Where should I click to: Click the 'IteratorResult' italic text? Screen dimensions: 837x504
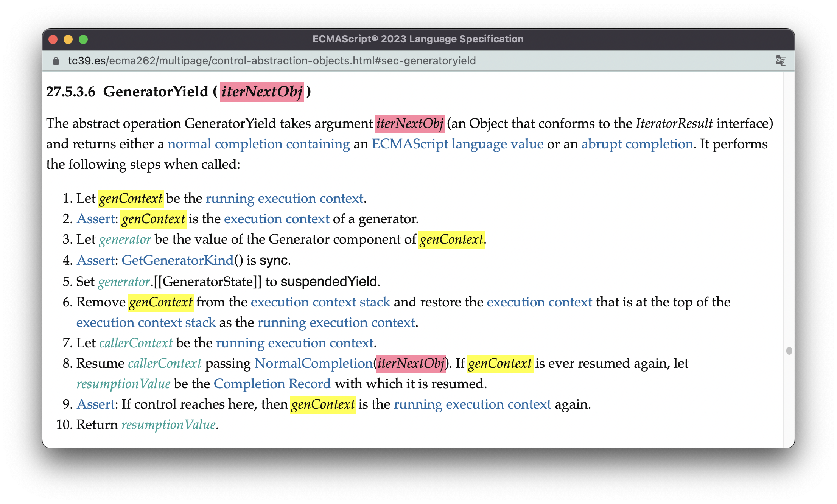click(674, 124)
